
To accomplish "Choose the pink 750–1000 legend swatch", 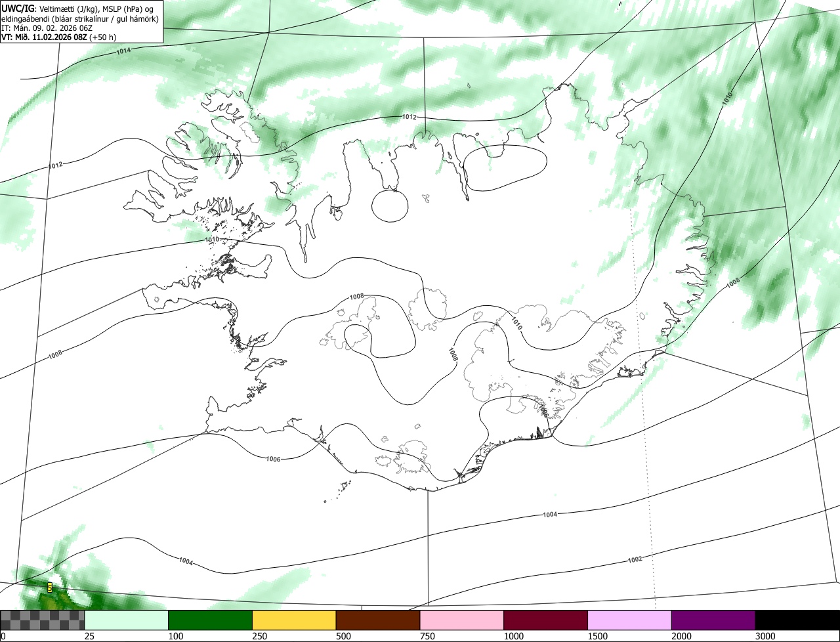I will coord(462,620).
